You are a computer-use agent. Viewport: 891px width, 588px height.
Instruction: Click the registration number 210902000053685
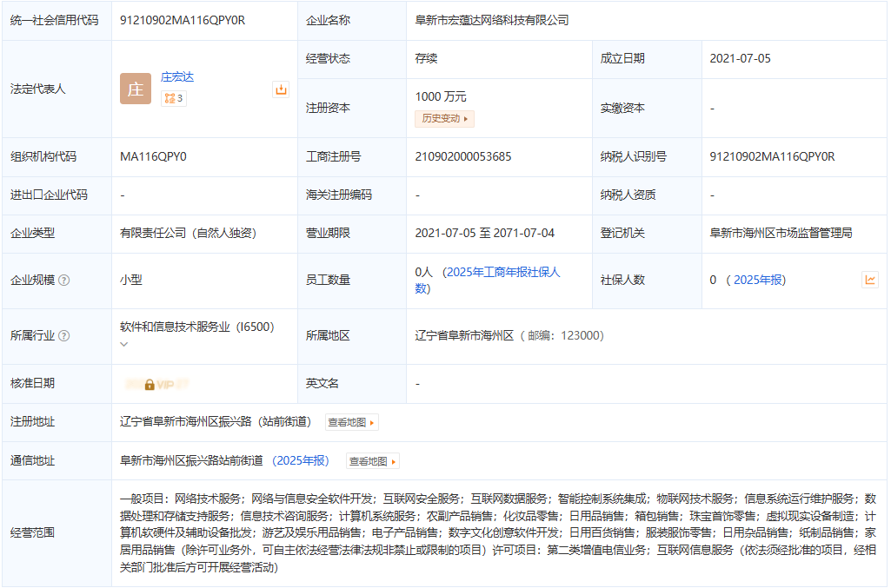click(x=463, y=156)
